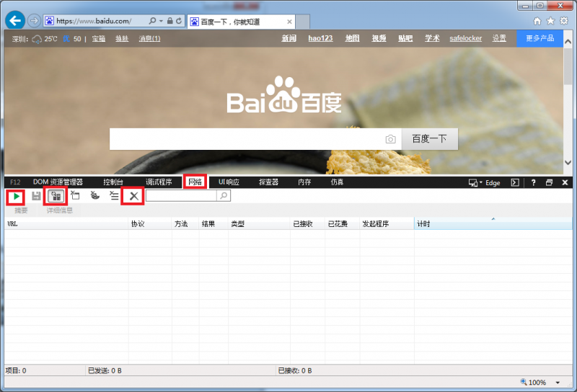Sort by the 计时 column header
This screenshot has height=392, width=577.
493,223
